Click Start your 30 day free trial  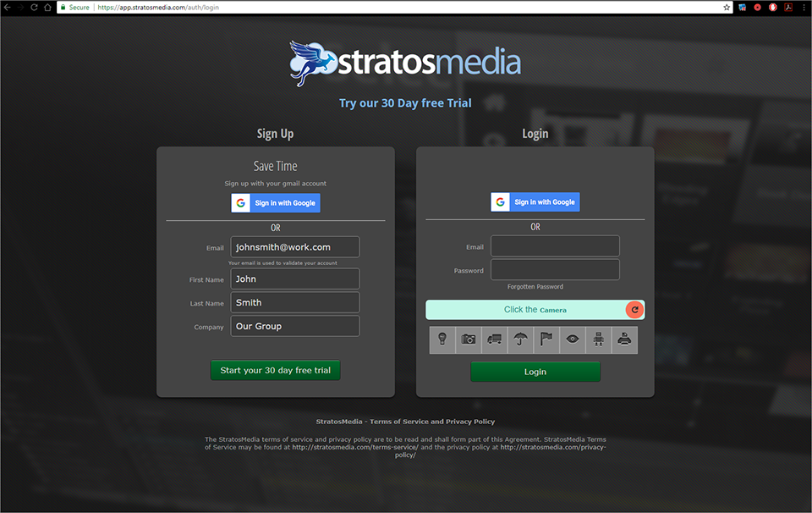pos(276,371)
